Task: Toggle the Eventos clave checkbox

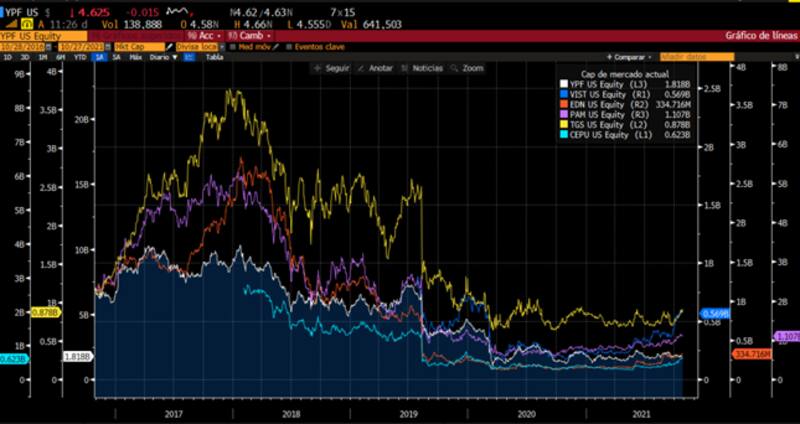Action: (x=289, y=46)
